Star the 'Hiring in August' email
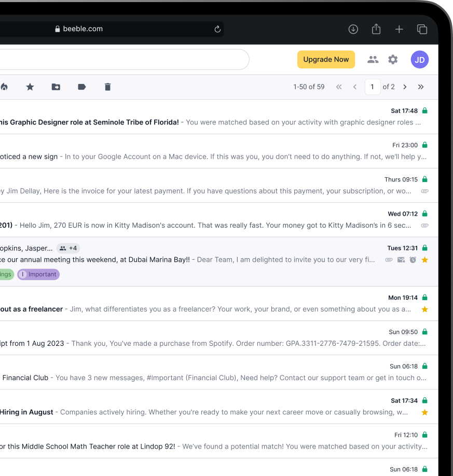 pyautogui.click(x=424, y=412)
